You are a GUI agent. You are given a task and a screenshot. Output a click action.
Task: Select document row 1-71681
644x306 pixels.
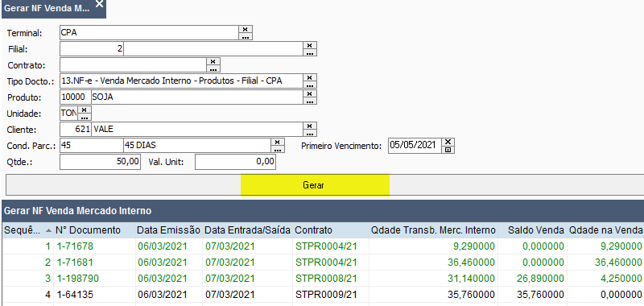[x=322, y=262]
